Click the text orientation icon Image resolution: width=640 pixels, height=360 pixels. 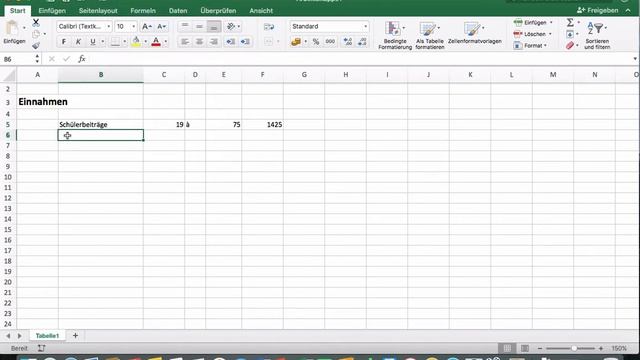231,27
